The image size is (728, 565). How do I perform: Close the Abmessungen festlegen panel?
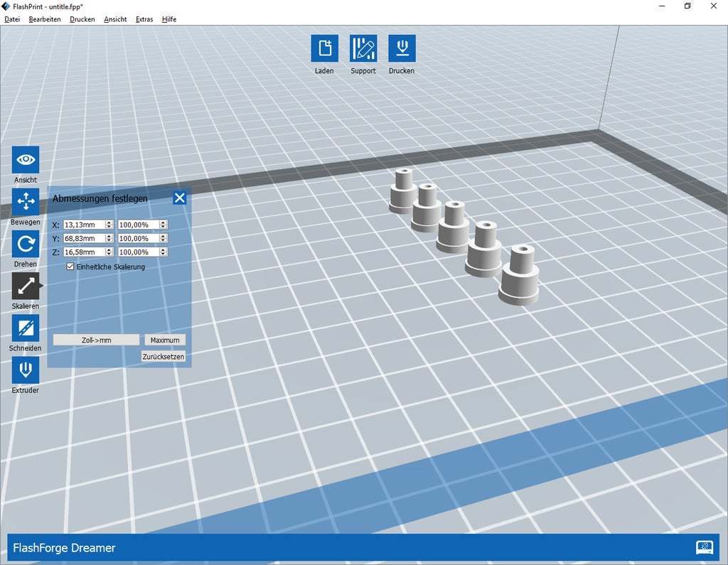tap(180, 198)
